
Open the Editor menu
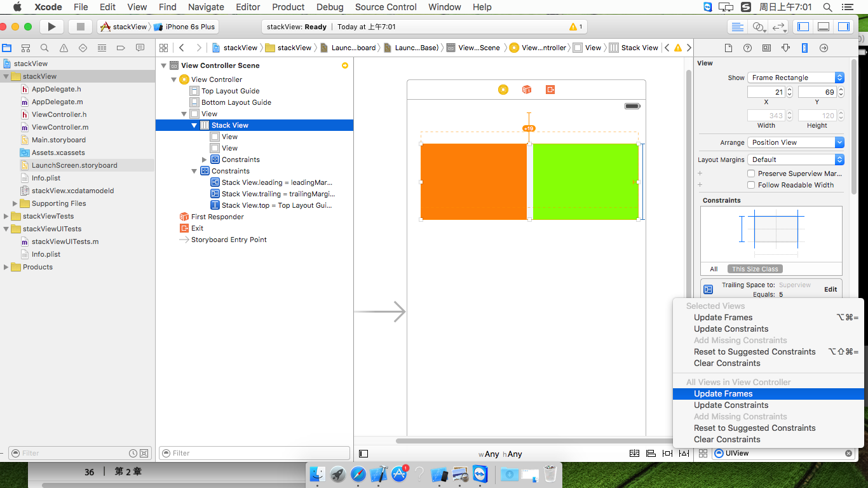[248, 7]
